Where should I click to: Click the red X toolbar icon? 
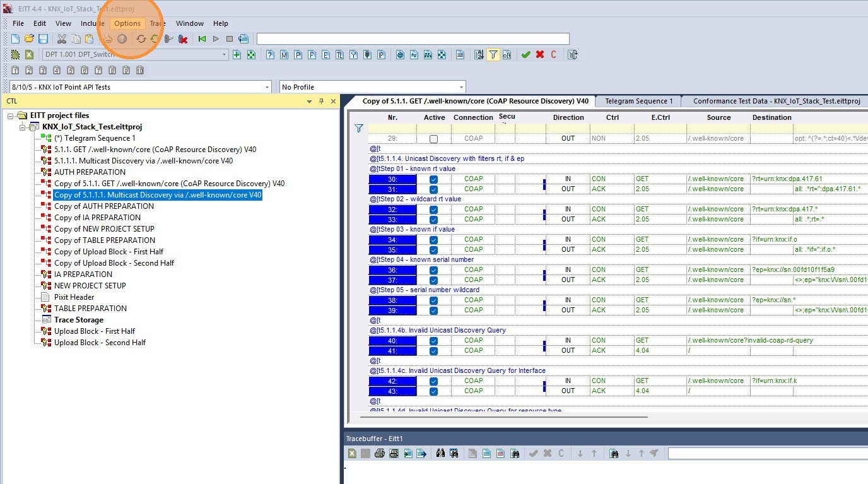[540, 55]
